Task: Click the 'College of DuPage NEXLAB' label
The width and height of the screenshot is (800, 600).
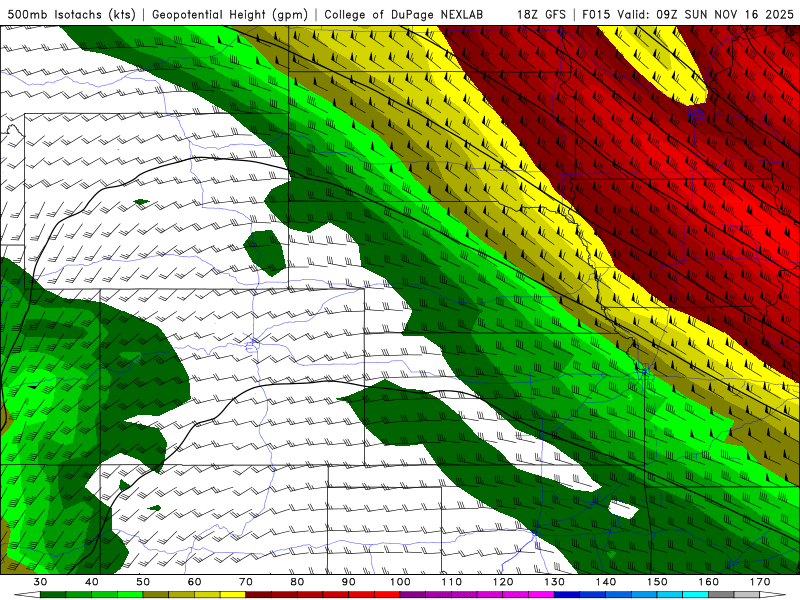Action: 403,14
